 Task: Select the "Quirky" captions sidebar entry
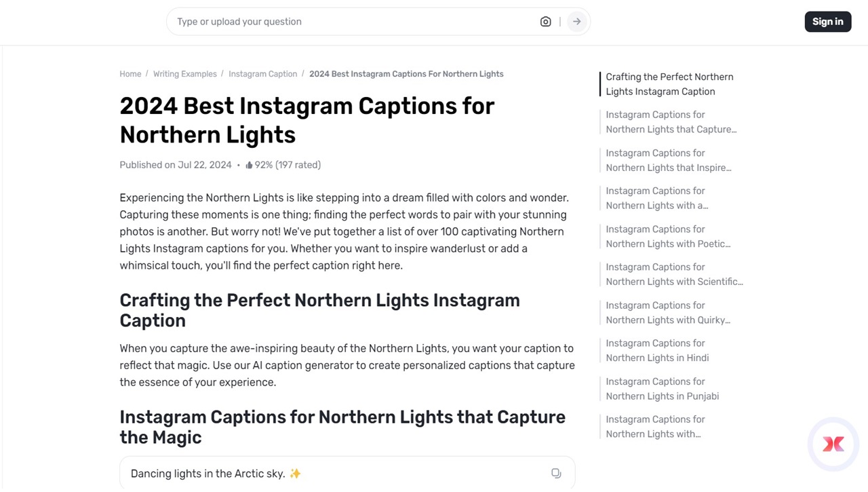[x=667, y=312]
